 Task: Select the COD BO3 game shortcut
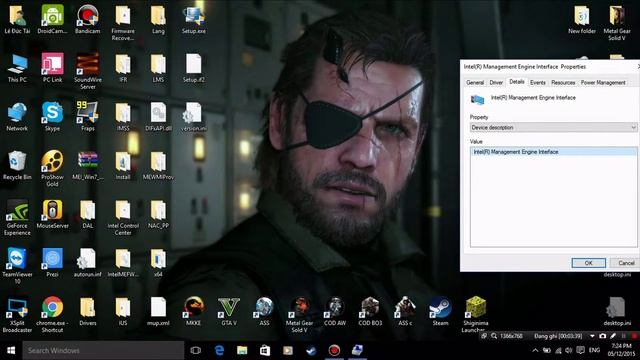pos(370,311)
